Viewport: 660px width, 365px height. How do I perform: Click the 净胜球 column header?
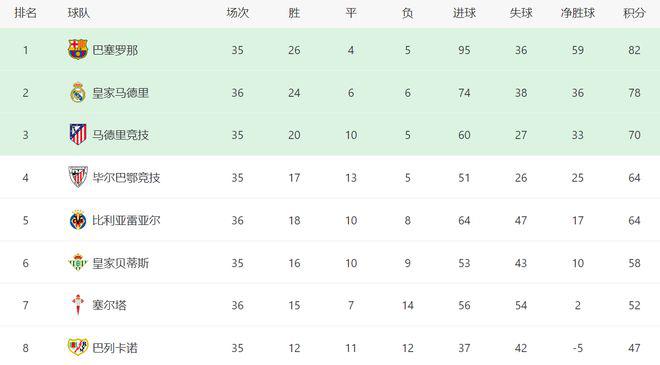pyautogui.click(x=578, y=13)
